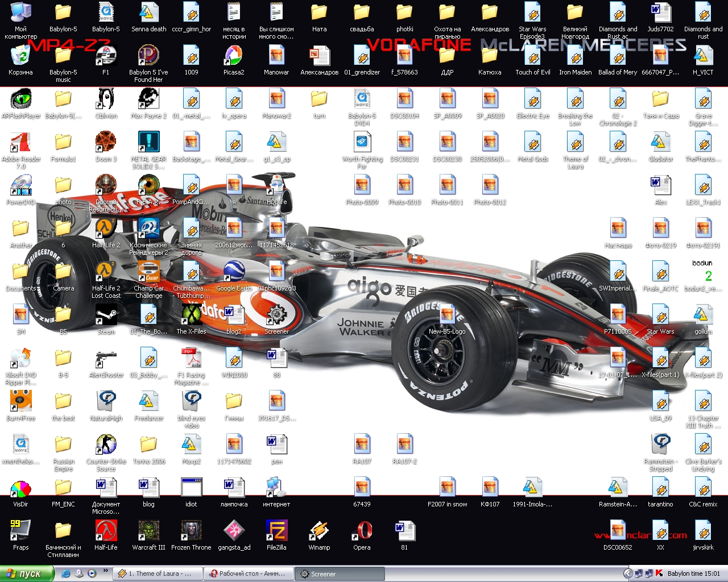Open the VisDir shortcut
Viewport: 728px width, 582px height.
(20, 492)
